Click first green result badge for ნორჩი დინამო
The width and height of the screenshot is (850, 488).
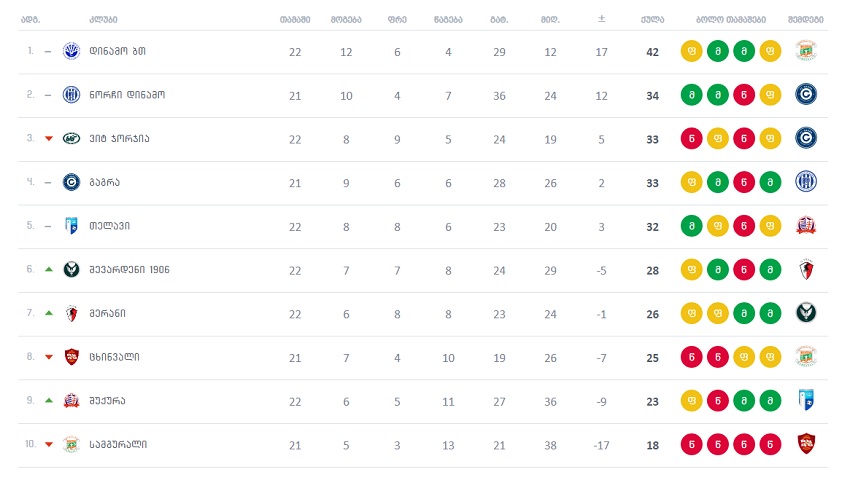pos(692,95)
